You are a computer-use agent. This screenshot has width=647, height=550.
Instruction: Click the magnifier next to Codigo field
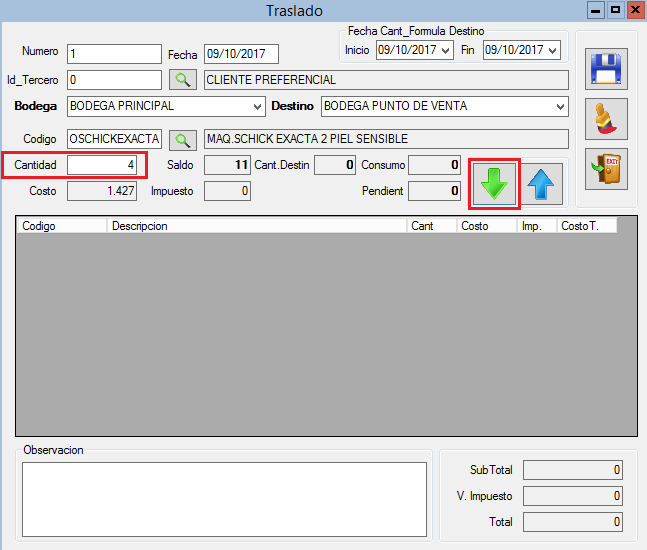182,139
